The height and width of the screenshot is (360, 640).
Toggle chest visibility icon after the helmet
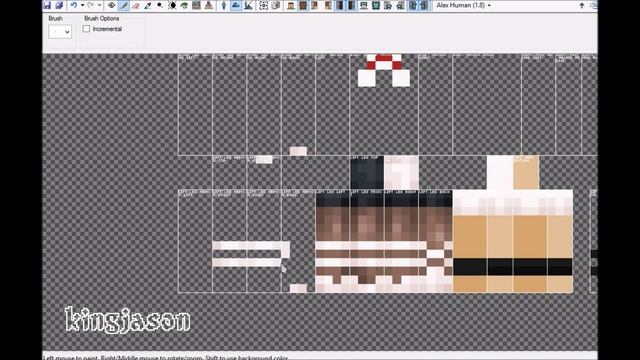pos(315,5)
